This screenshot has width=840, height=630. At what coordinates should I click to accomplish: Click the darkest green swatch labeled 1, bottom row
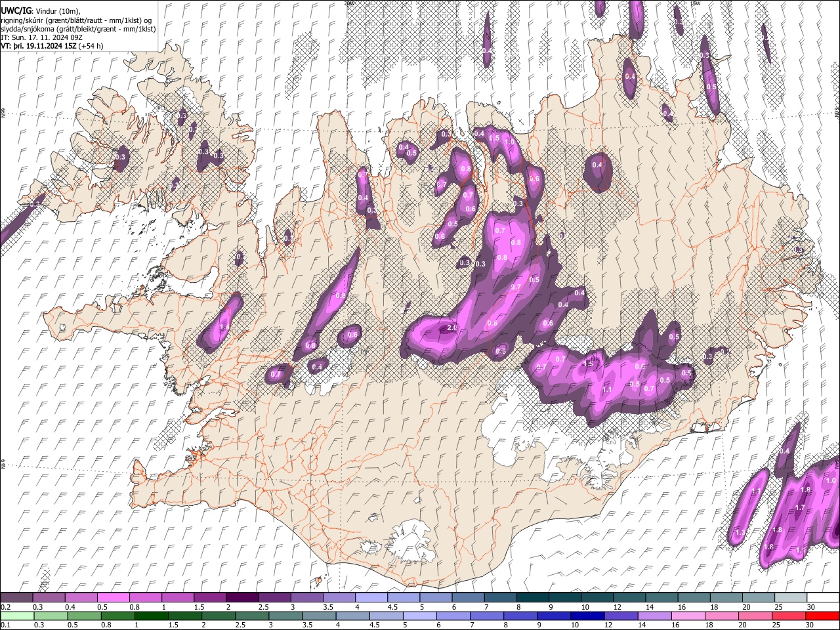point(151,616)
